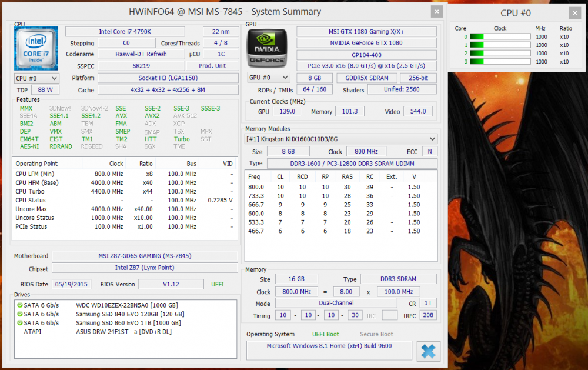
Task: Close the CPU #0 clock window
Action: tap(573, 13)
